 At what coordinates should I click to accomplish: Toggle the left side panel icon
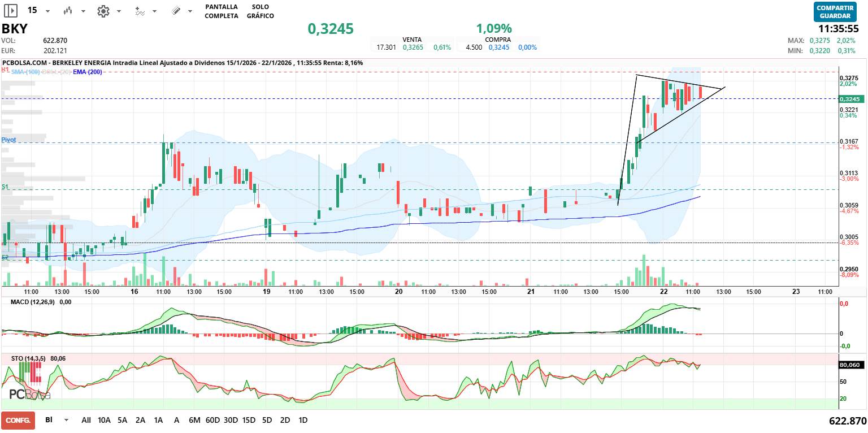click(x=11, y=11)
